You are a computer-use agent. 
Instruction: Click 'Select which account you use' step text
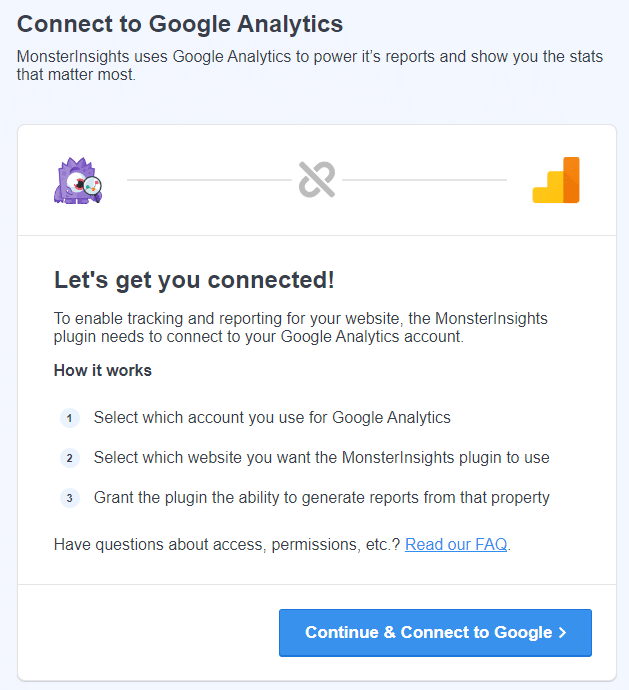272,418
